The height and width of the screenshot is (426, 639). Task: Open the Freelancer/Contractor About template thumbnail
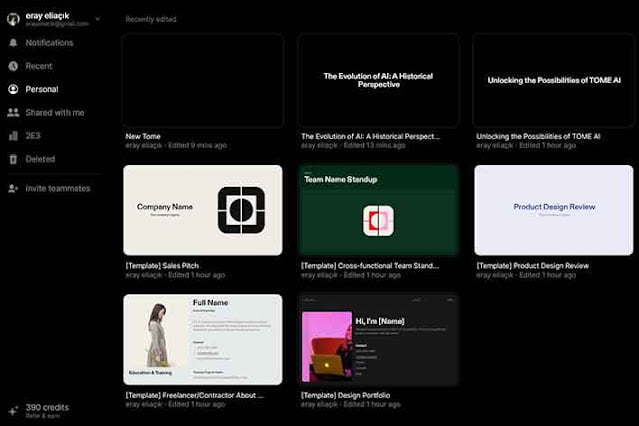(203, 340)
